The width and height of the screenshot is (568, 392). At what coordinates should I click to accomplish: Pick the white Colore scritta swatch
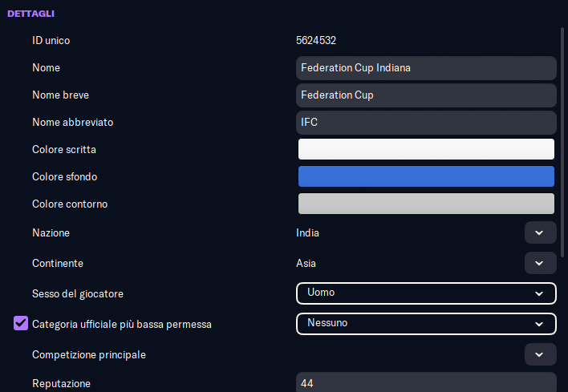tap(425, 149)
